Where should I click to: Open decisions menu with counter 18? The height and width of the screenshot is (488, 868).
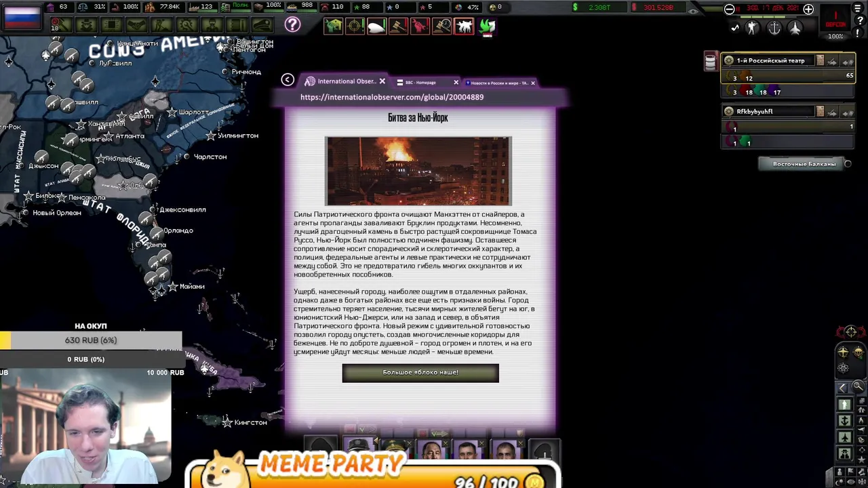(60, 25)
